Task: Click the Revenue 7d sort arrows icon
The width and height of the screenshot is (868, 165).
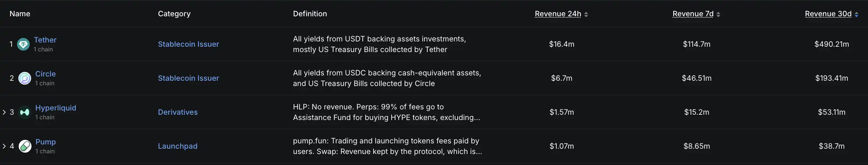Action: pyautogui.click(x=718, y=15)
